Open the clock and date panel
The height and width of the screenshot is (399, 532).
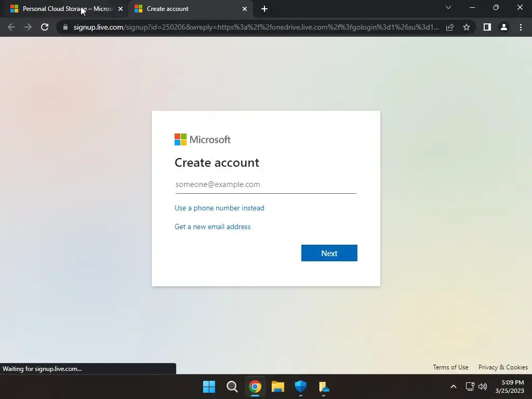(x=509, y=387)
